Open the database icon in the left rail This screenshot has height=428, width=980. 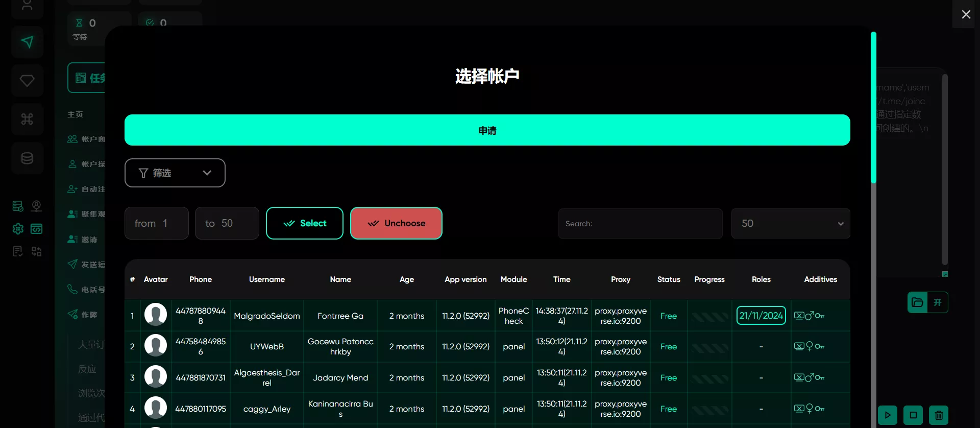27,158
